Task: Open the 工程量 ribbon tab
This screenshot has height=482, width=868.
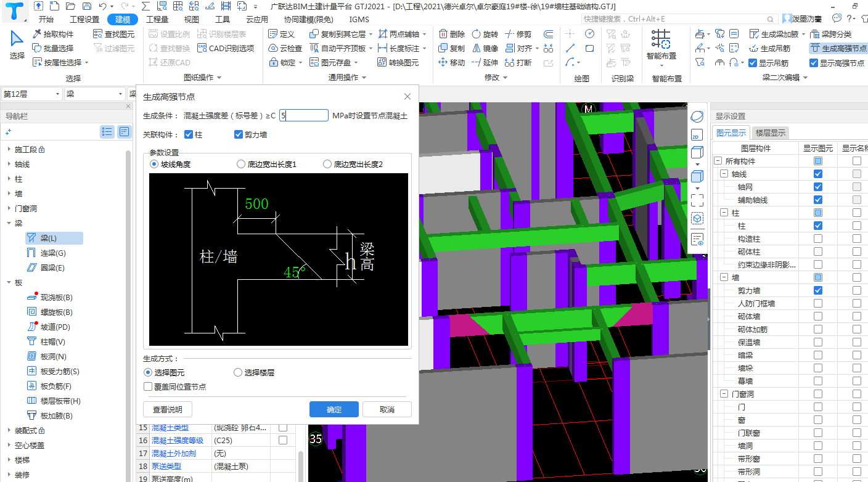Action: point(157,19)
